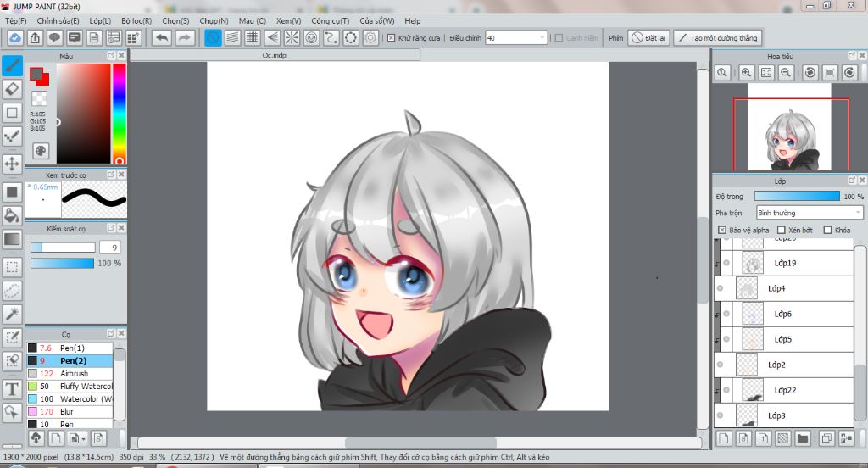Select Fluffy Watercolor brush

[x=70, y=386]
